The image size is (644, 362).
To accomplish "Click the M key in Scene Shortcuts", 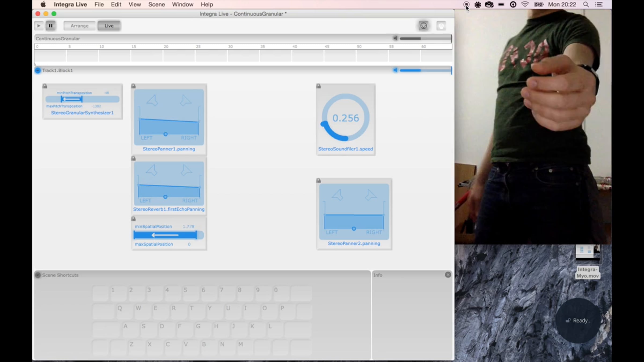I will [245, 348].
